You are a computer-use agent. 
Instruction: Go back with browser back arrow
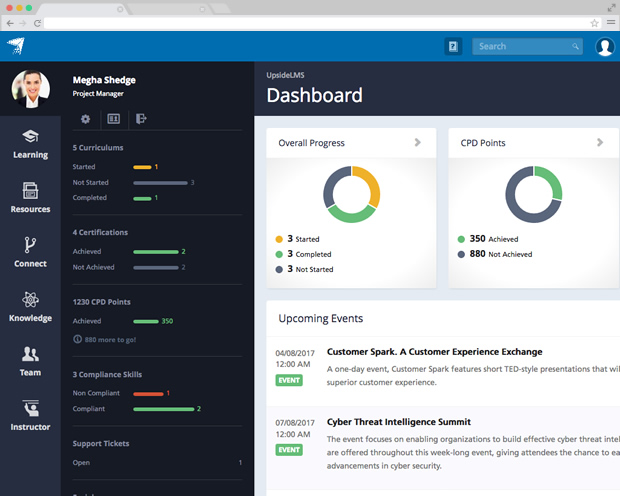(10, 23)
